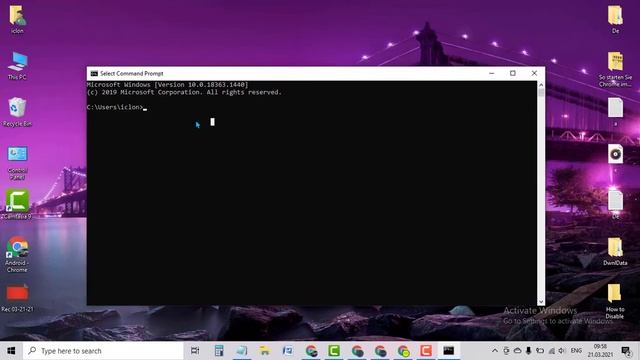Open the taskbar clock and date

tap(600, 351)
